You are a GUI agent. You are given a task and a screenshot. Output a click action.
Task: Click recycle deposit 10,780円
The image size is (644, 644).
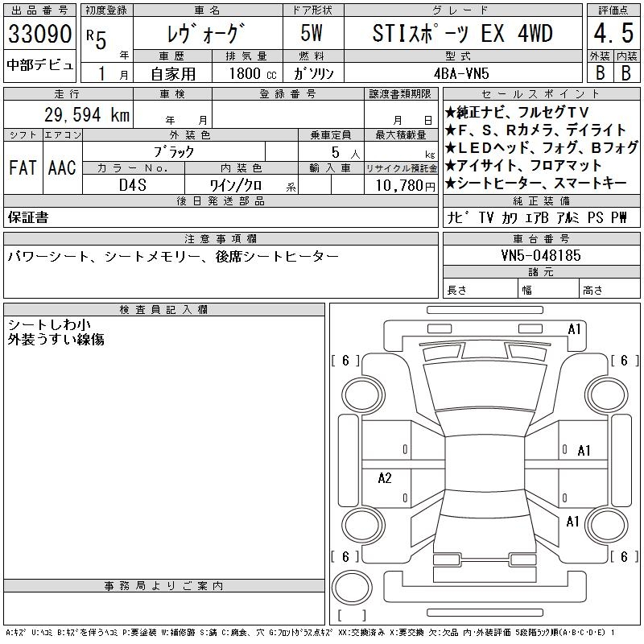(x=405, y=186)
